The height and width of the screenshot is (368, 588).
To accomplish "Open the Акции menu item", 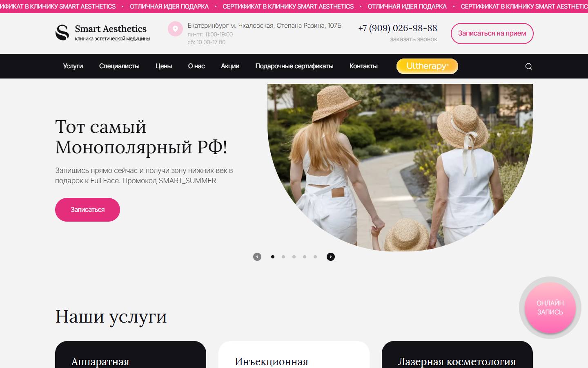I will (x=230, y=66).
